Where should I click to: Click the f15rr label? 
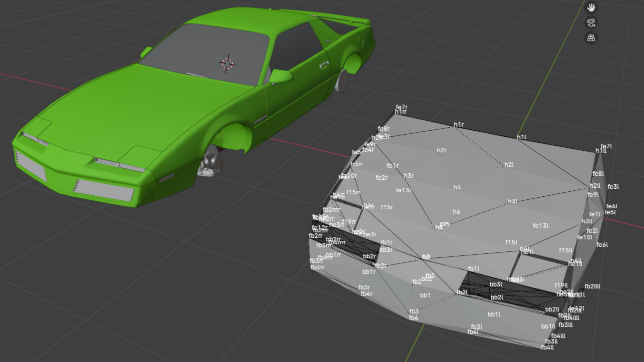coord(353,192)
